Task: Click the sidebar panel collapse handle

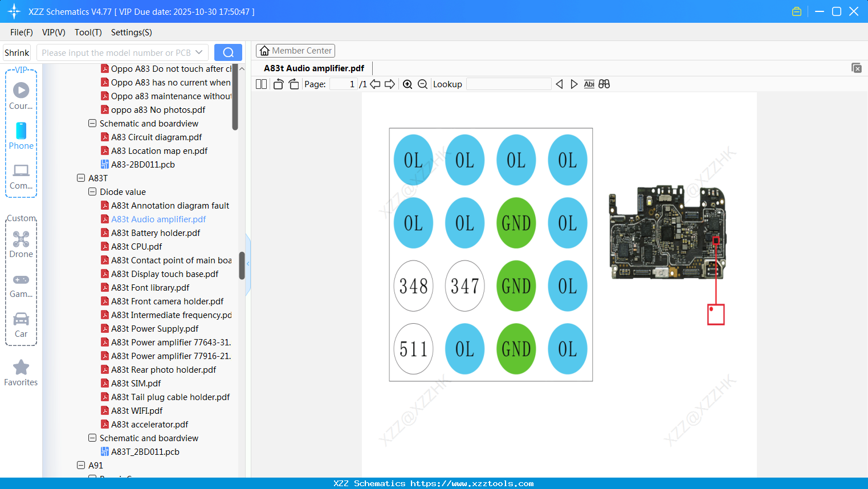Action: click(x=248, y=264)
